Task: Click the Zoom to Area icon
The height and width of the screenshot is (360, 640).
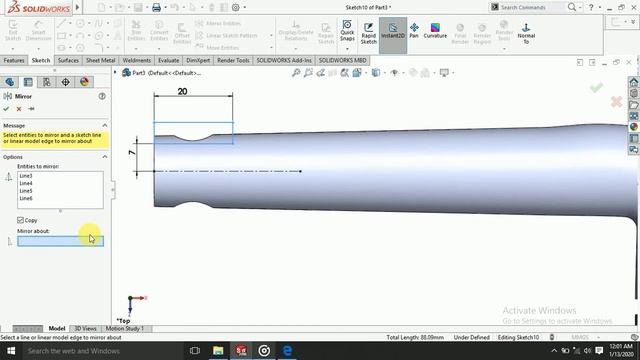Action: [308, 73]
